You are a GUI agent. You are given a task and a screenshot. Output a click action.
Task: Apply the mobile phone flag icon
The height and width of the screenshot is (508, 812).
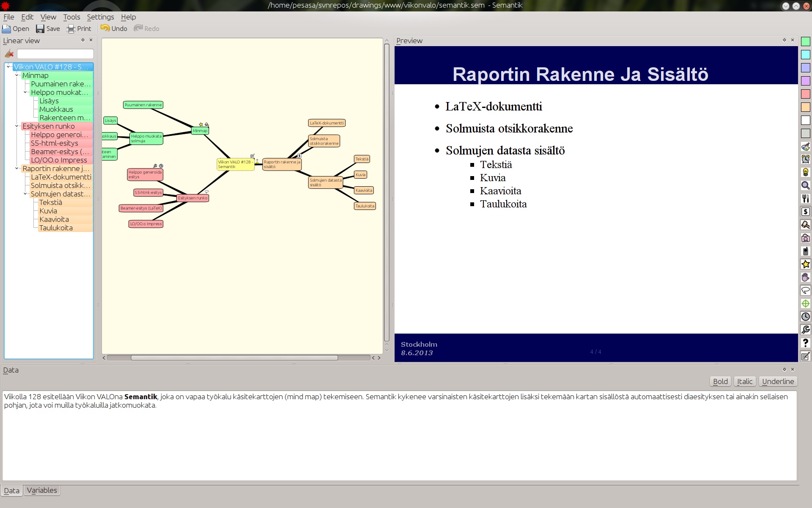tap(805, 251)
